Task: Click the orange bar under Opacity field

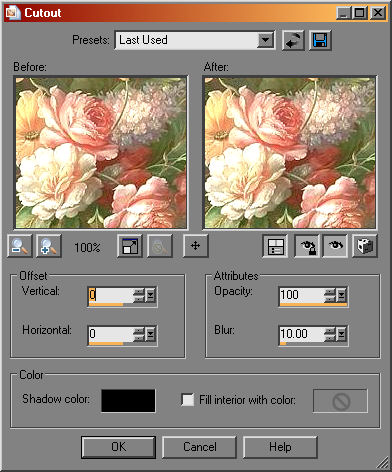Action: (313, 304)
